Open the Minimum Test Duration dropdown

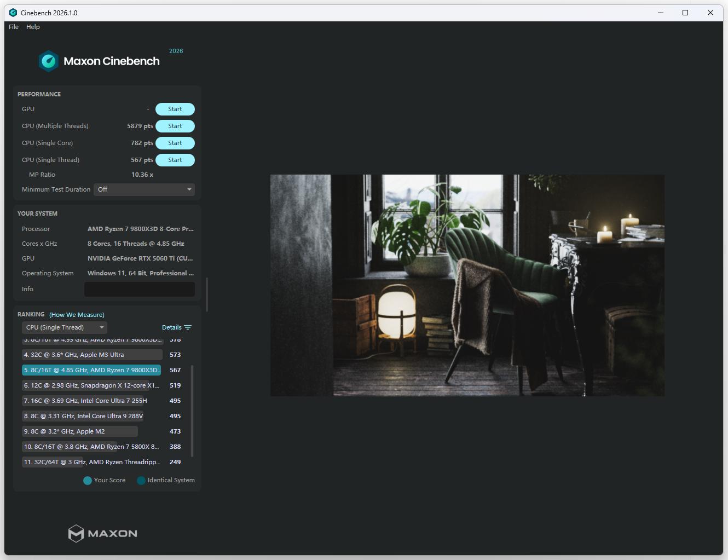coord(145,189)
